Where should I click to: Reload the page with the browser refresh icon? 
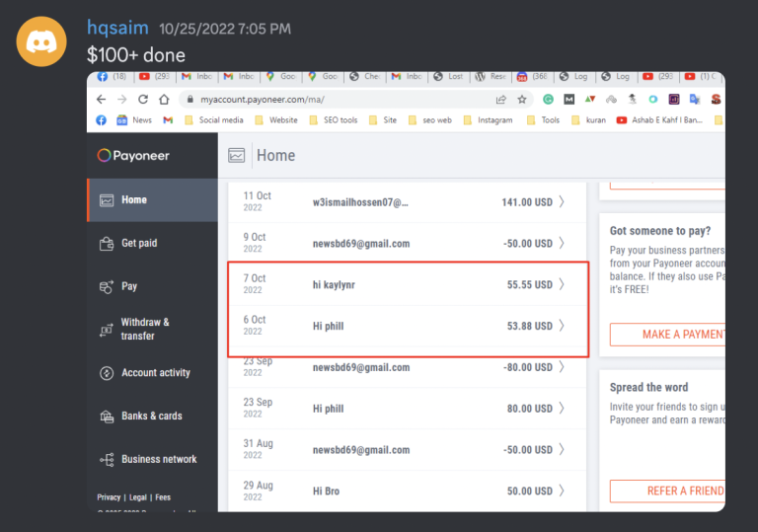coord(143,100)
